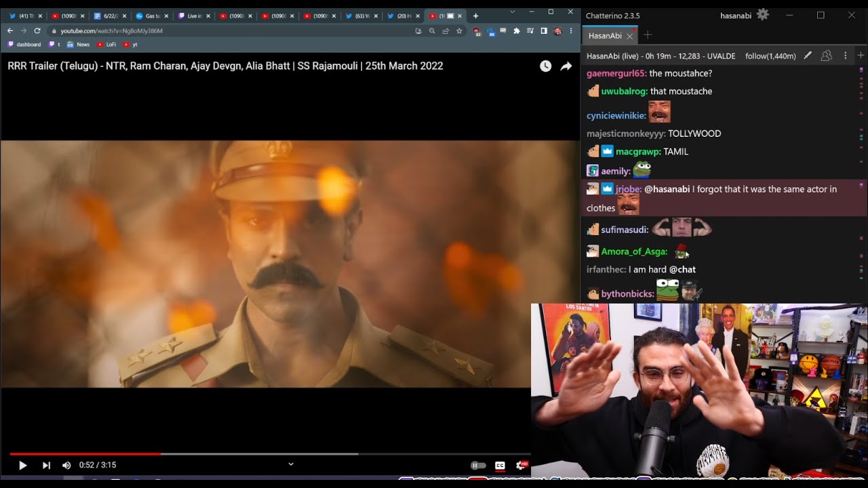Image resolution: width=868 pixels, height=488 pixels.
Task: Toggle YouTube autoplay switch
Action: (478, 466)
